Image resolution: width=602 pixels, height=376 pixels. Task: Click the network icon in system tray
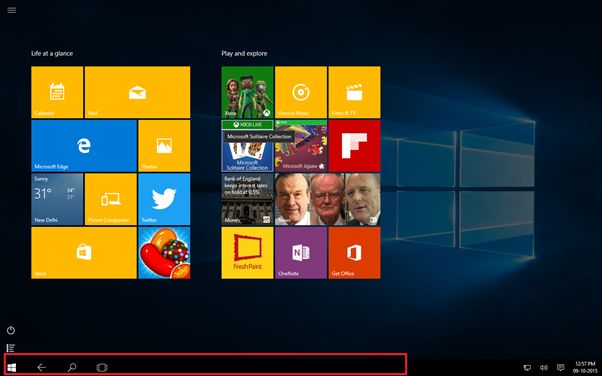tap(528, 368)
